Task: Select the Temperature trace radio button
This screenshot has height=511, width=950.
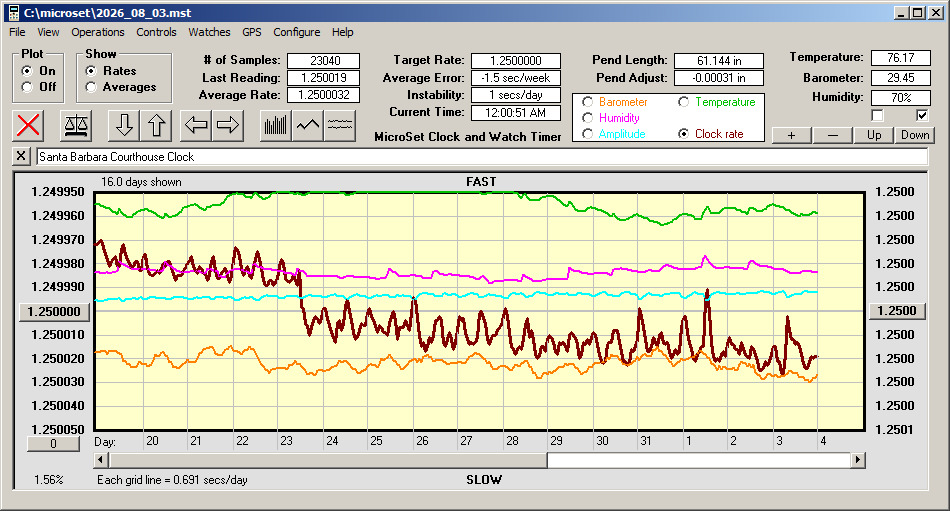Action: pyautogui.click(x=683, y=102)
